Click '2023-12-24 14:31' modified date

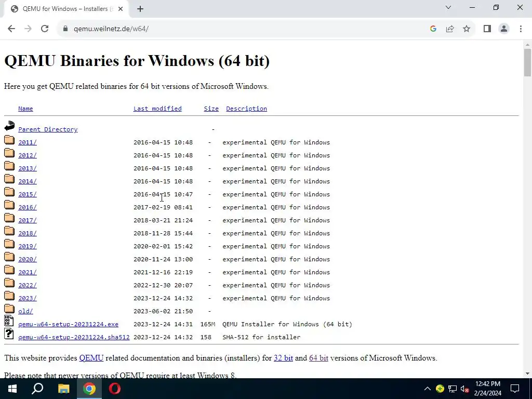pyautogui.click(x=163, y=324)
